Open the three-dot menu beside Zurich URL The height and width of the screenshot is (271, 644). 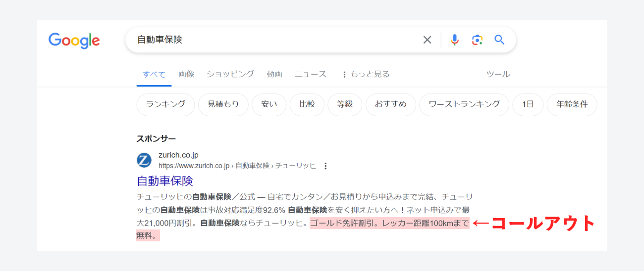tap(325, 166)
